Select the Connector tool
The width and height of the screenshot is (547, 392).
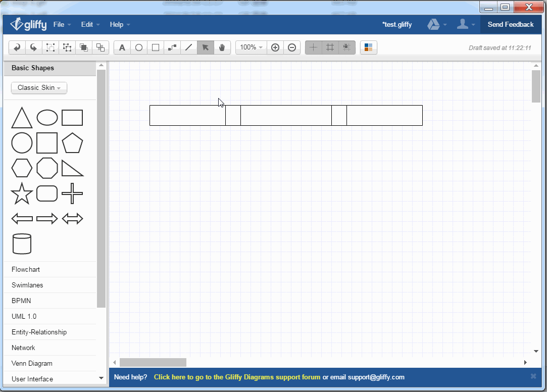point(172,47)
